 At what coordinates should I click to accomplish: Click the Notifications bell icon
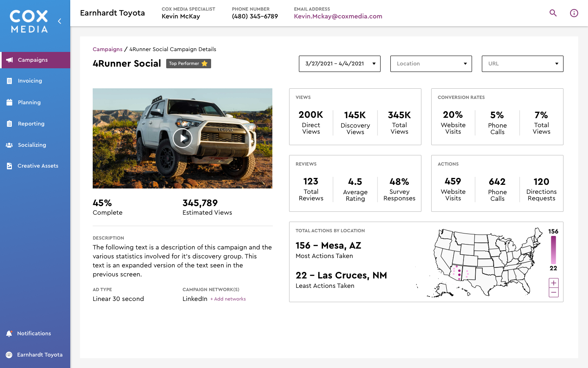pos(9,334)
